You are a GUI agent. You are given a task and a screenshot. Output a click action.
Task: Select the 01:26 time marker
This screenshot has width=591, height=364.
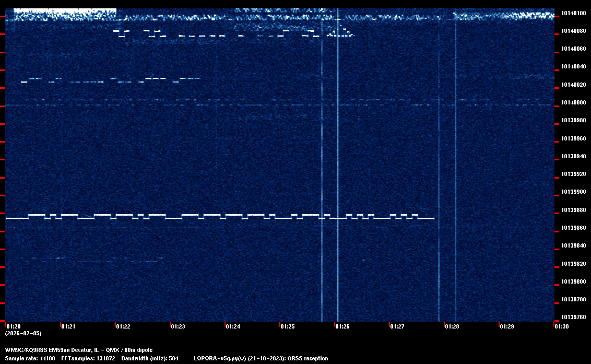coord(342,326)
